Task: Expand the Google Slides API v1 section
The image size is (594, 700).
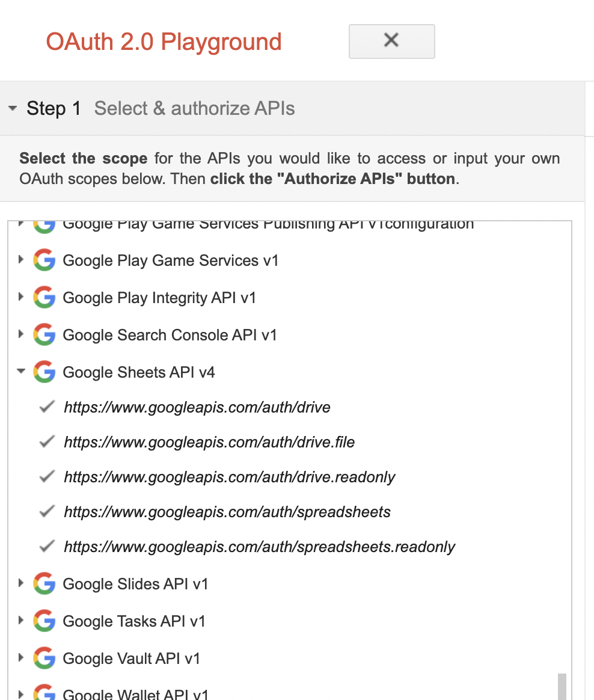Action: 21,583
